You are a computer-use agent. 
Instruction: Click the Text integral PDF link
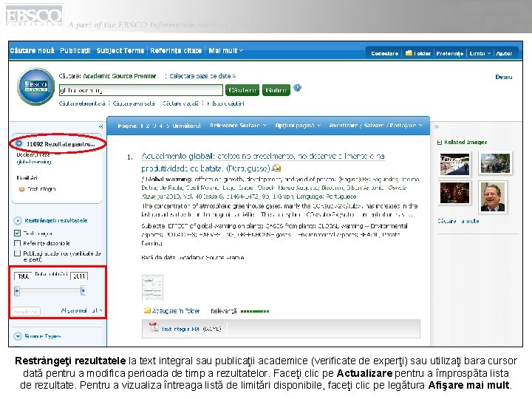coord(180,329)
